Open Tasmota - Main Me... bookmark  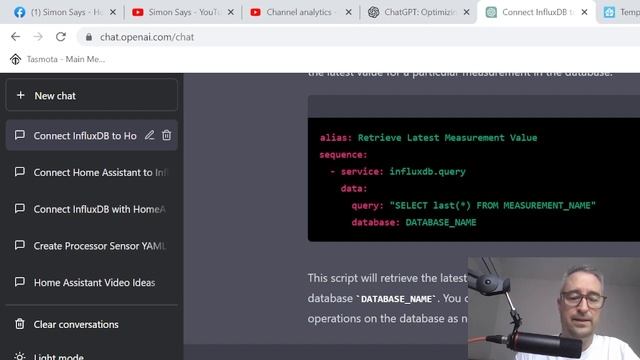pyautogui.click(x=58, y=59)
